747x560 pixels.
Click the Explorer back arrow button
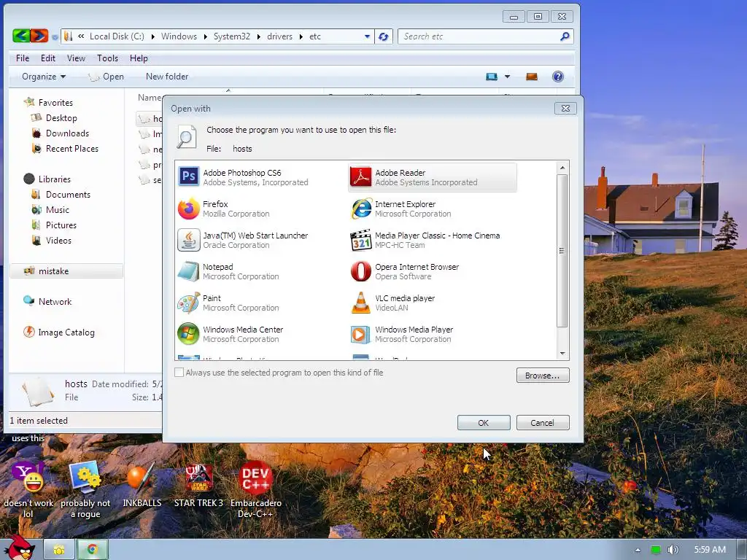(x=21, y=36)
